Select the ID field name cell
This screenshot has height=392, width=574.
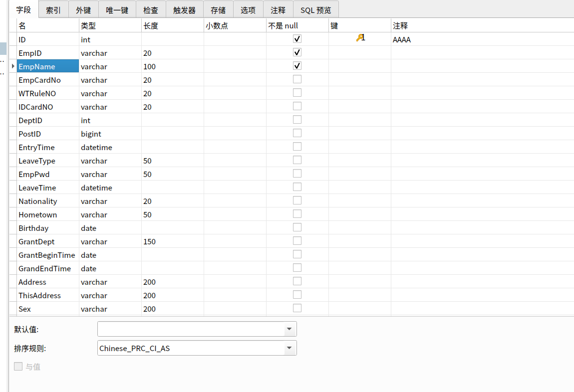pos(47,39)
